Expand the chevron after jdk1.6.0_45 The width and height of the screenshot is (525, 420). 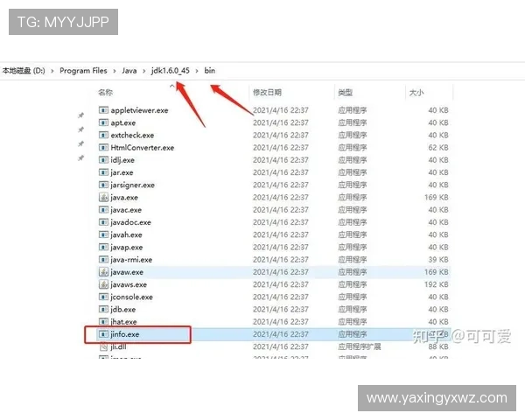click(197, 71)
